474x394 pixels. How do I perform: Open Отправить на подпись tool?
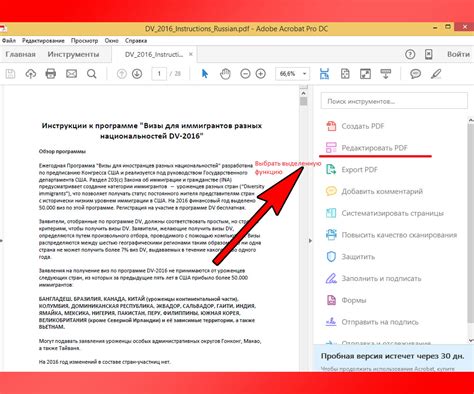(372, 322)
